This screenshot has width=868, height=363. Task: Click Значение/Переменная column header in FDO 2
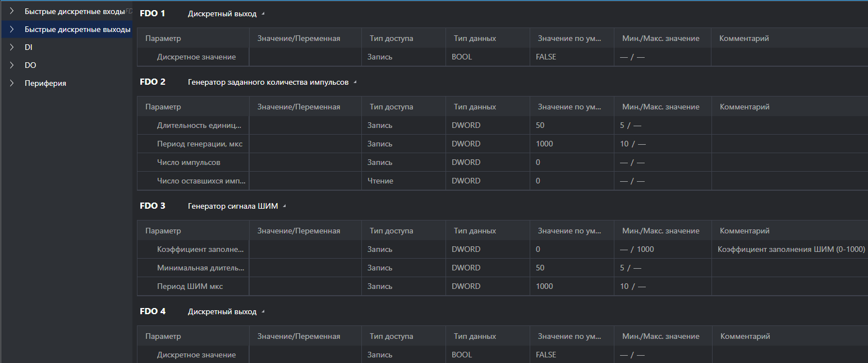point(306,107)
